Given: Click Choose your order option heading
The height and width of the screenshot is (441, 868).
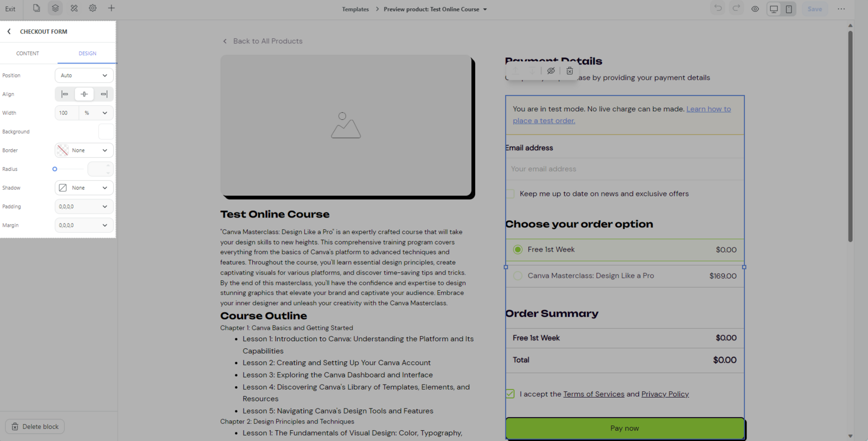Looking at the screenshot, I should click(579, 224).
